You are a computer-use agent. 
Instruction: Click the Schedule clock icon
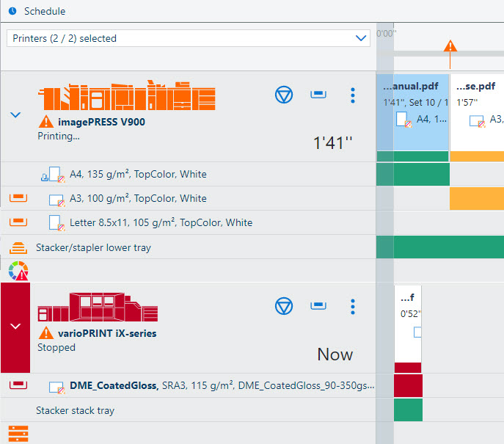point(12,11)
